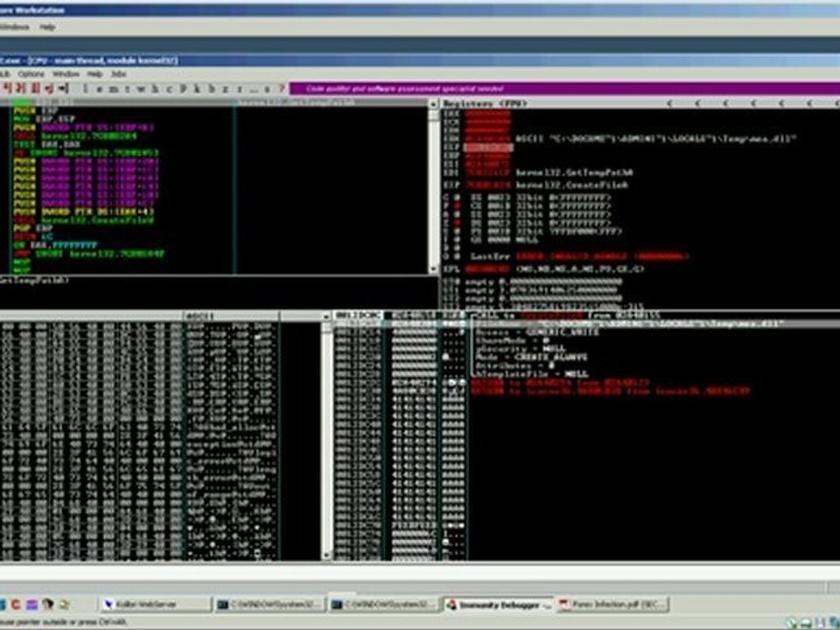Click the purple code auditor banner
Screen dimensions: 840x630
coord(564,89)
